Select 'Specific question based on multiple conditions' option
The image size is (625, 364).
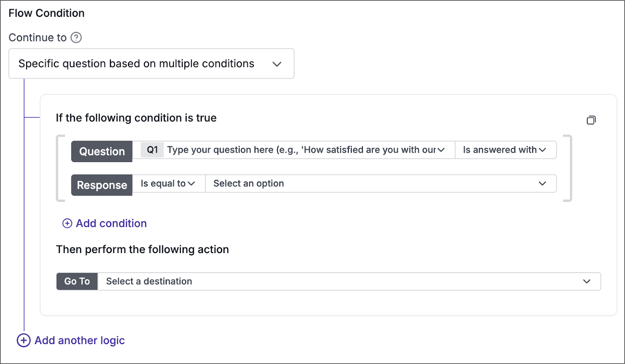pyautogui.click(x=136, y=64)
